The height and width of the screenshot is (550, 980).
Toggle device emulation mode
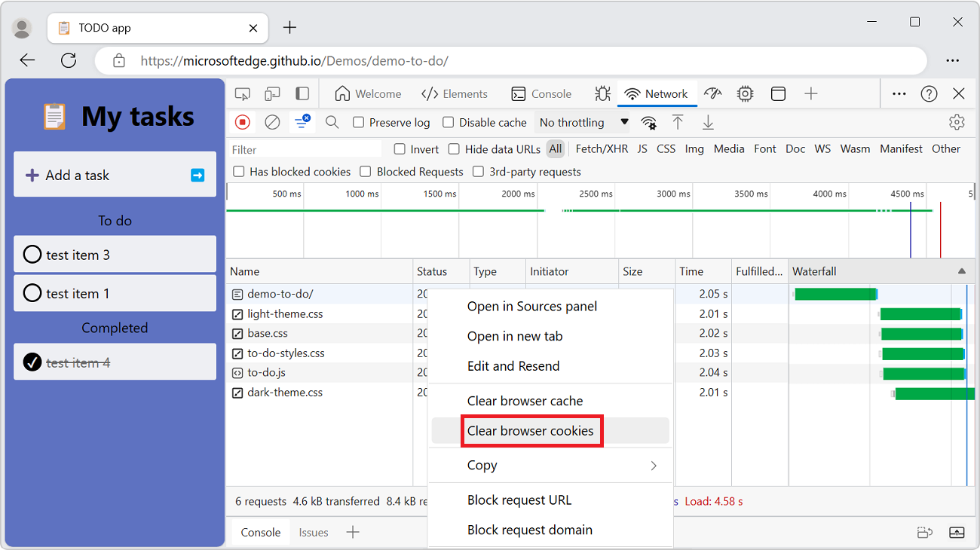272,93
